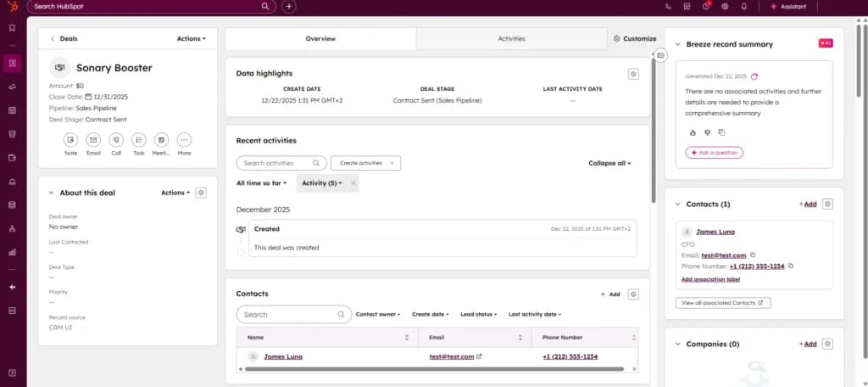The width and height of the screenshot is (868, 387).
Task: Open the deal Actions dropdown at top
Action: pos(191,39)
